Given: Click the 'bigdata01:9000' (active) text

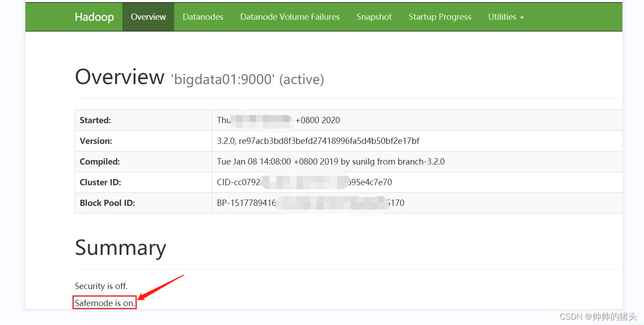Looking at the screenshot, I should point(247,80).
